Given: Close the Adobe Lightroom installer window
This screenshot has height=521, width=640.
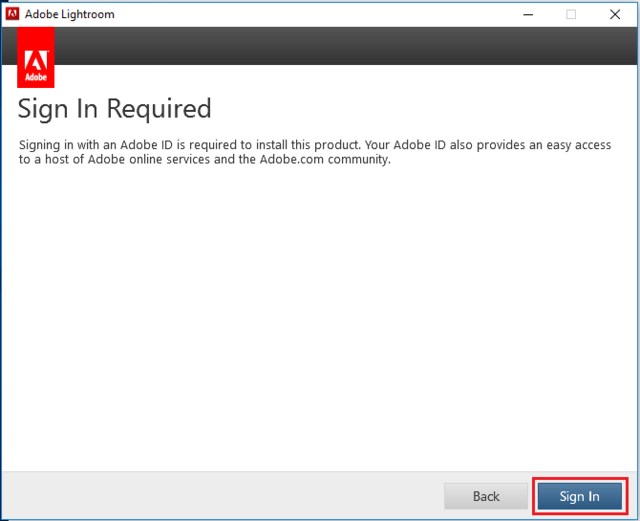Looking at the screenshot, I should [x=615, y=14].
